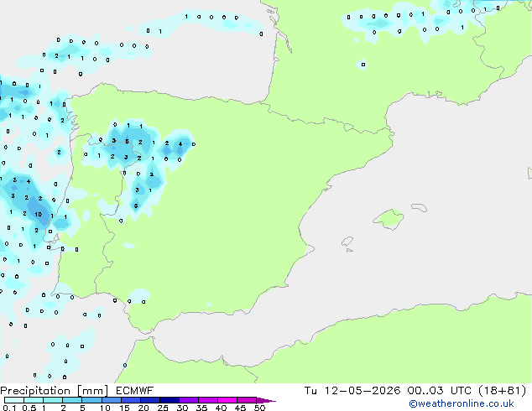The height and width of the screenshot is (411, 532).
Task: Click the Ibiza island outline on map
Action: pos(347,242)
